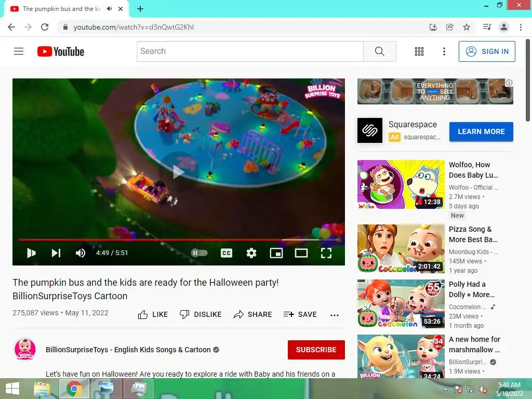Open the Chrome three-dot menu
Image resolution: width=532 pixels, height=399 pixels.
(521, 27)
